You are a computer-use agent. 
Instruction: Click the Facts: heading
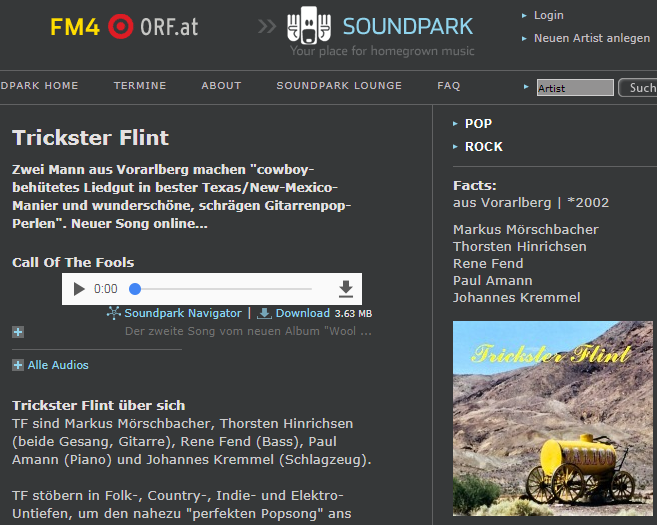[x=474, y=186]
